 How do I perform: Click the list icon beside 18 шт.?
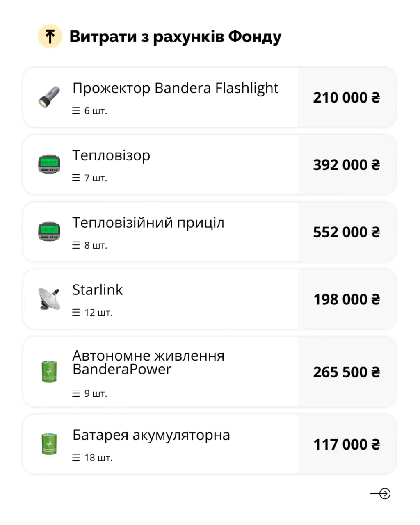(x=76, y=457)
